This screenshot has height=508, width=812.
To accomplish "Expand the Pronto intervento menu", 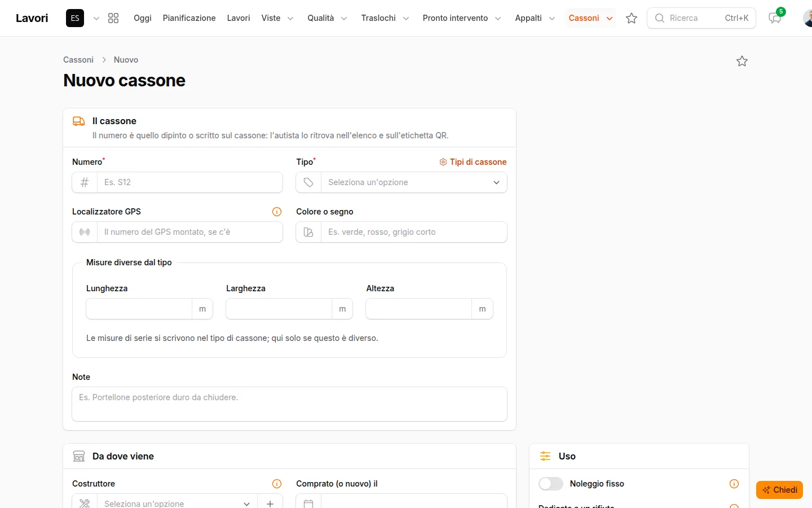I will (x=462, y=18).
